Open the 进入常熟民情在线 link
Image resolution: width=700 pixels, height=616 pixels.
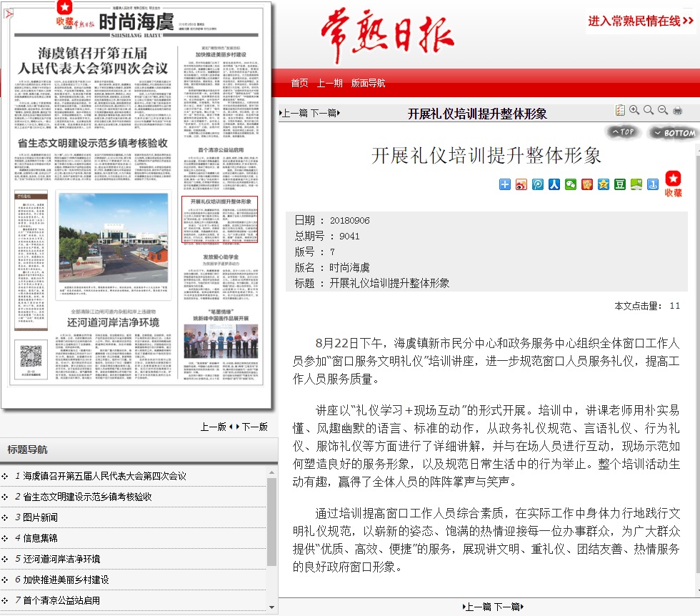(x=641, y=21)
